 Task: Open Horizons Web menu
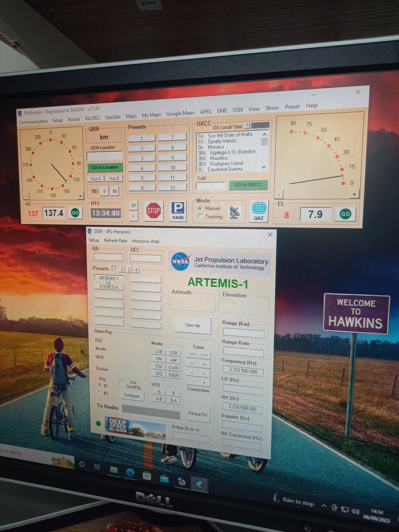pyautogui.click(x=145, y=242)
